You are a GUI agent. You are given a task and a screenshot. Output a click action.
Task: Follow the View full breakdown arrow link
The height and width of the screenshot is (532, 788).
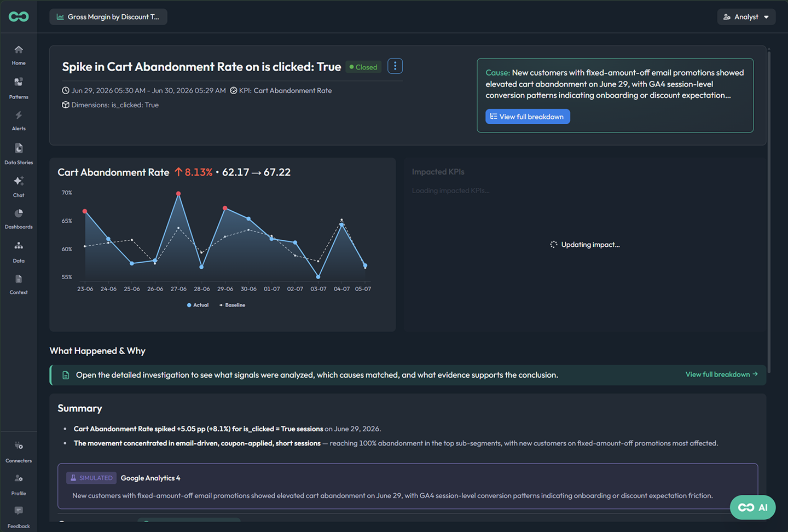pyautogui.click(x=721, y=374)
